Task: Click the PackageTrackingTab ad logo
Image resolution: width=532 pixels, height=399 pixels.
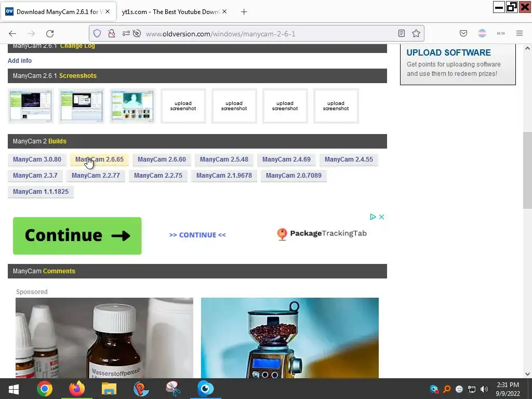Action: [322, 234]
